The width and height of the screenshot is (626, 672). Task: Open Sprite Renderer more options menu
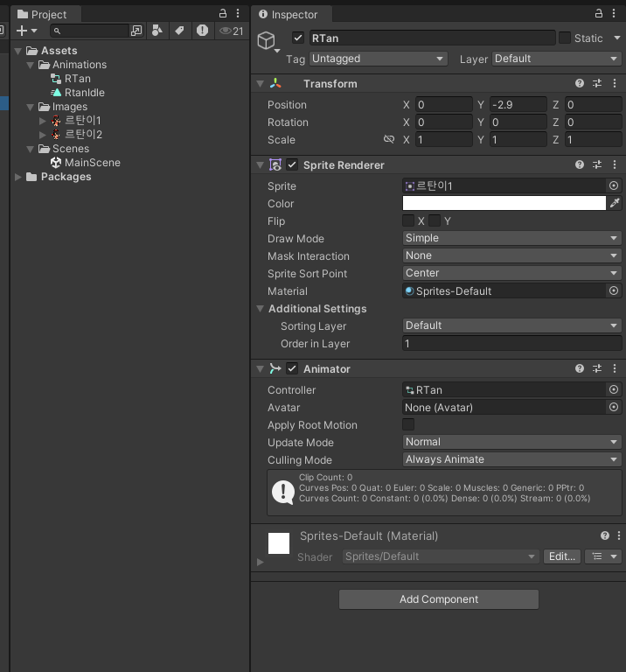(615, 164)
